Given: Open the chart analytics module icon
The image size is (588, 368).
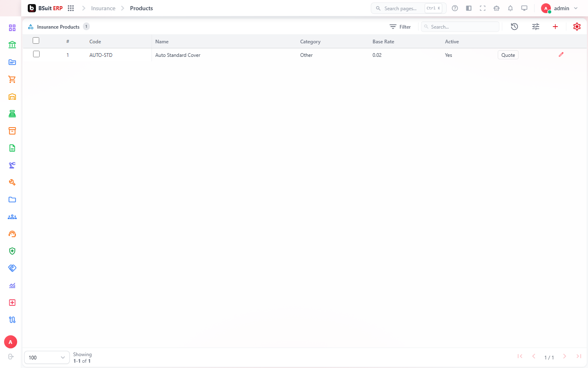Looking at the screenshot, I should click(x=12, y=285).
